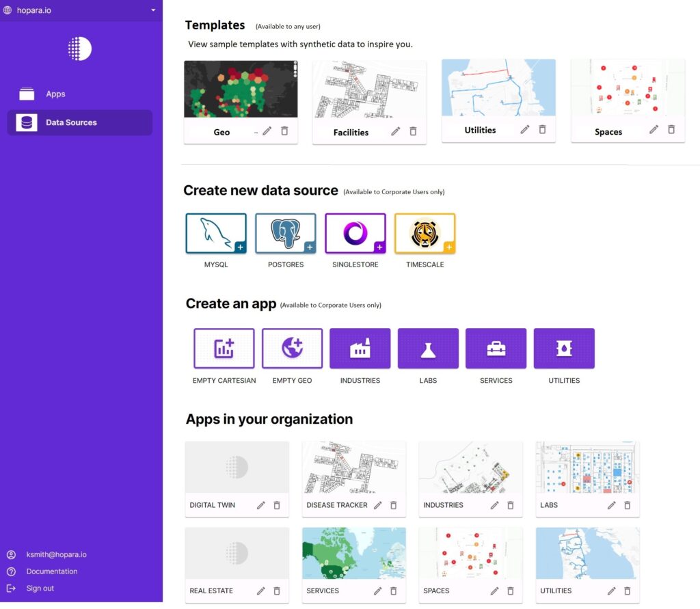This screenshot has width=700, height=609.
Task: Open the ksmith@hopara.io account link
Action: (56, 554)
